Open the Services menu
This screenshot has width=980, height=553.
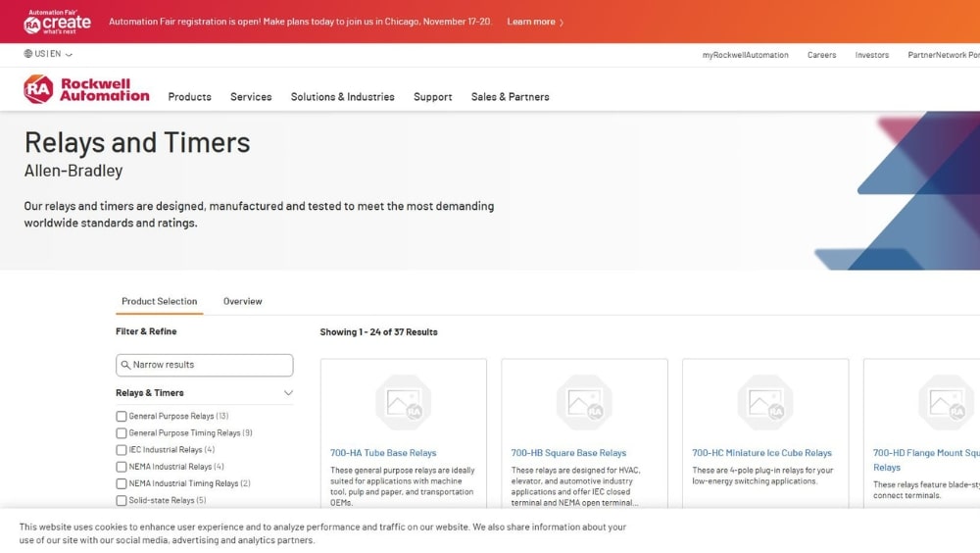coord(251,97)
